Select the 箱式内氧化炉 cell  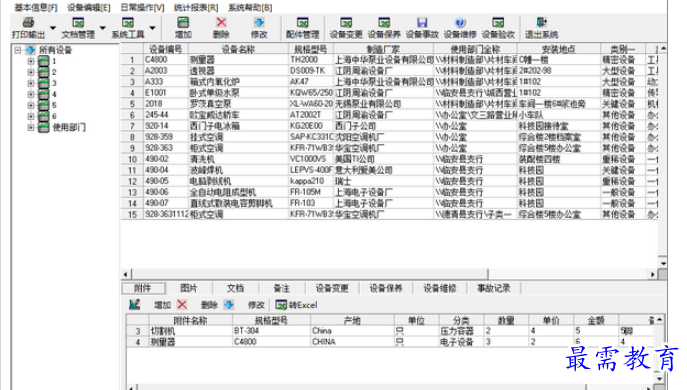pyautogui.click(x=238, y=82)
